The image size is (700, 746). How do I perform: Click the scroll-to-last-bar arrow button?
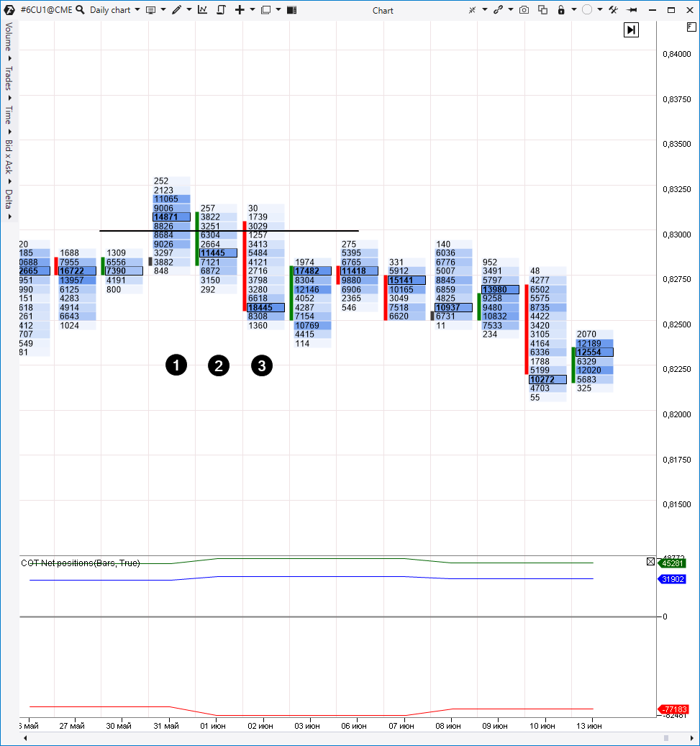(631, 29)
